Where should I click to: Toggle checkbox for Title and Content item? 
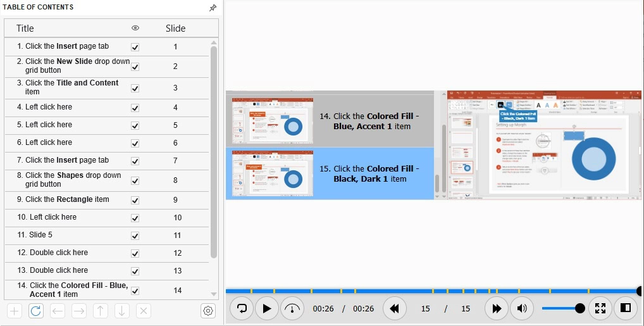tap(135, 89)
